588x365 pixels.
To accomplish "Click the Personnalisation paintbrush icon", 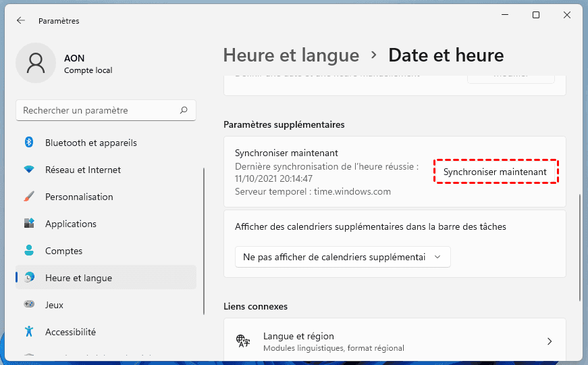I will tap(29, 197).
